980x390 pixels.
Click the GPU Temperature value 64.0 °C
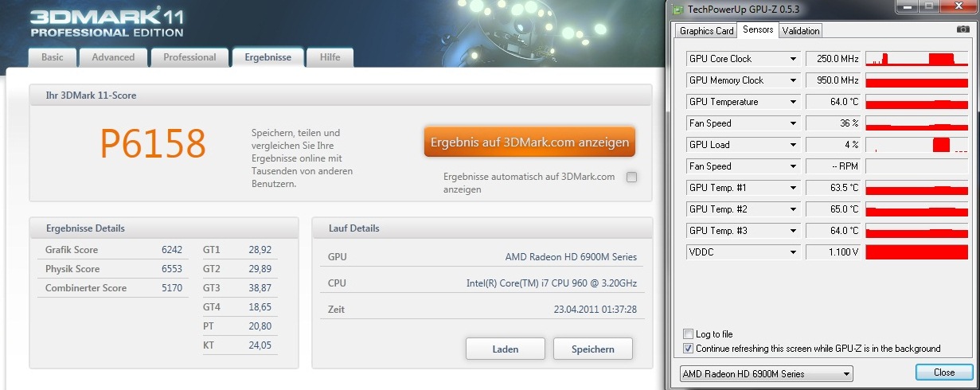pyautogui.click(x=833, y=102)
